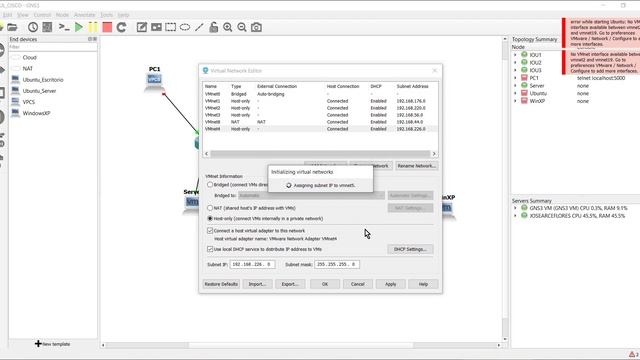This screenshot has height=360, width=640.
Task: Open the View menu
Action: pyautogui.click(x=23, y=15)
